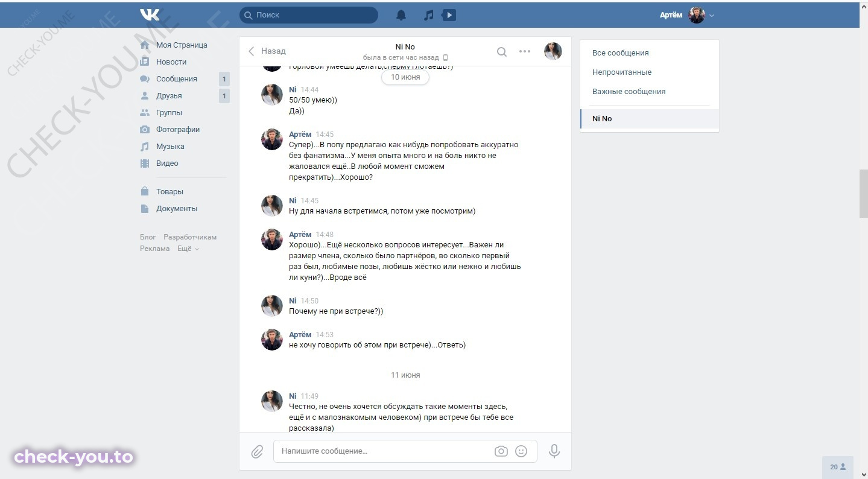This screenshot has width=868, height=479.
Task: Click Артём's avatar on the 14:48 message
Action: pos(272,239)
